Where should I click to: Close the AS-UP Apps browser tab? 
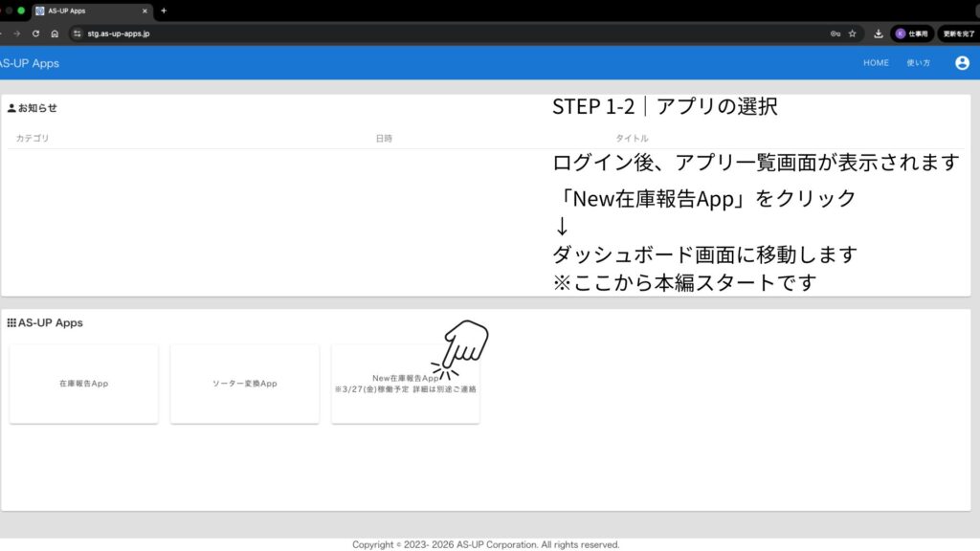coord(145,11)
